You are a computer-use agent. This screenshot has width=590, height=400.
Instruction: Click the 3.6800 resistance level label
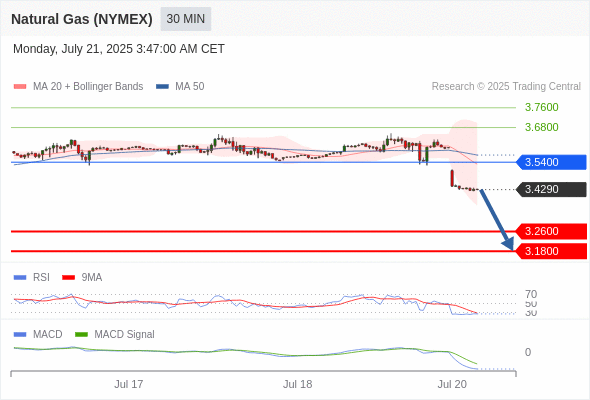pos(541,127)
